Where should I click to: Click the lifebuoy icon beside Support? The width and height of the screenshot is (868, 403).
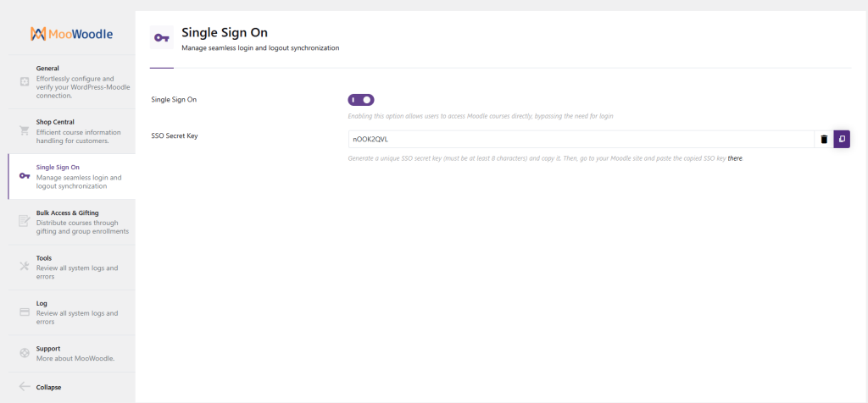(x=25, y=353)
